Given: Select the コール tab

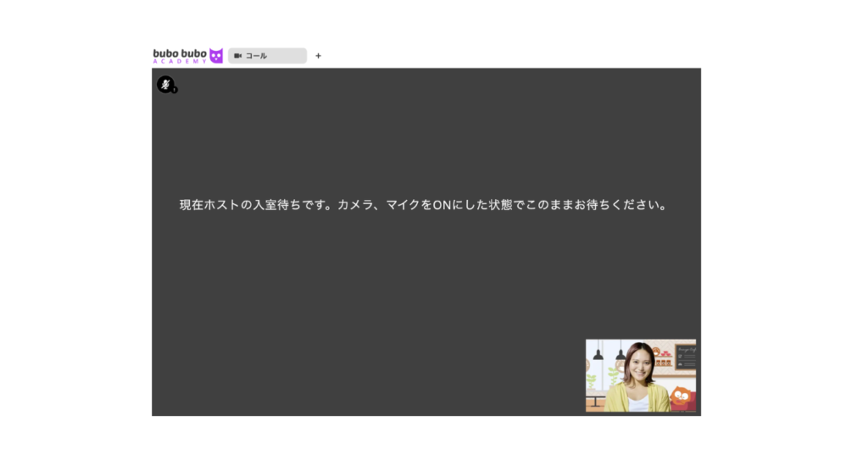Looking at the screenshot, I should [x=266, y=56].
